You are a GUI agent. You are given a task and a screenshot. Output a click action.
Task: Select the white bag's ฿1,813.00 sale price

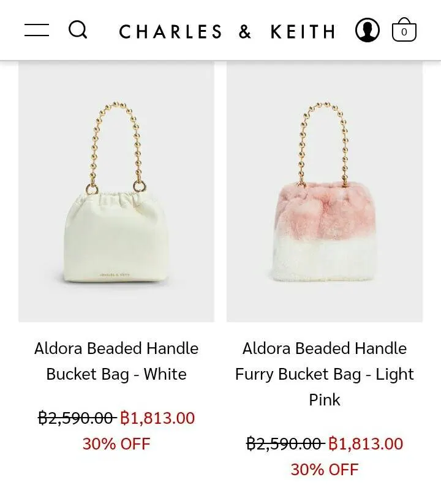157,418
